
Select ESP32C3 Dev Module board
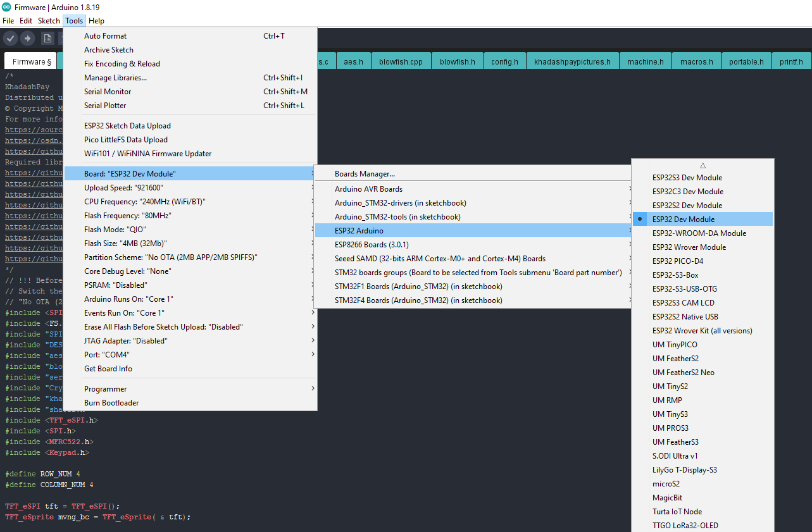pyautogui.click(x=703, y=192)
